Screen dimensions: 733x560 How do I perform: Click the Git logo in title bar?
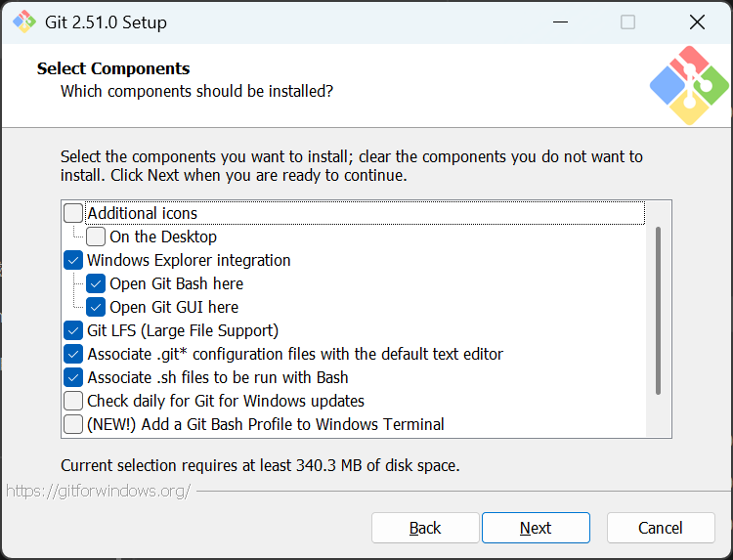23,22
